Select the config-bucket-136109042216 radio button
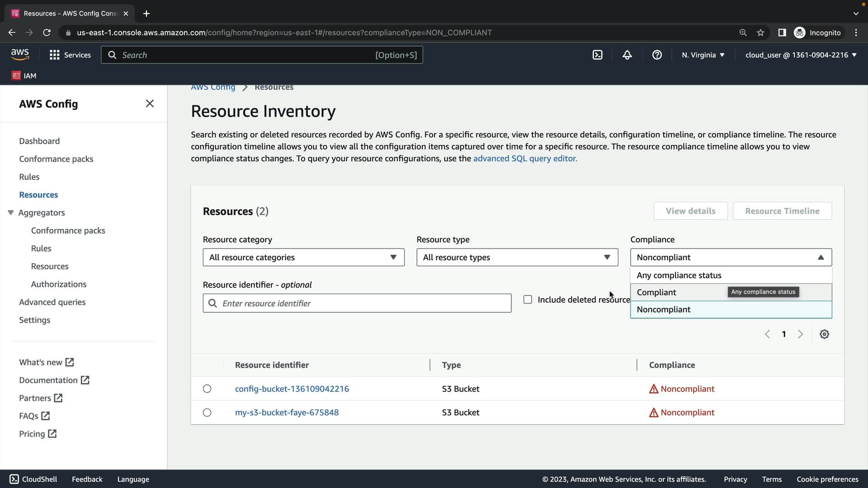Viewport: 868px width, 488px height. [x=207, y=389]
